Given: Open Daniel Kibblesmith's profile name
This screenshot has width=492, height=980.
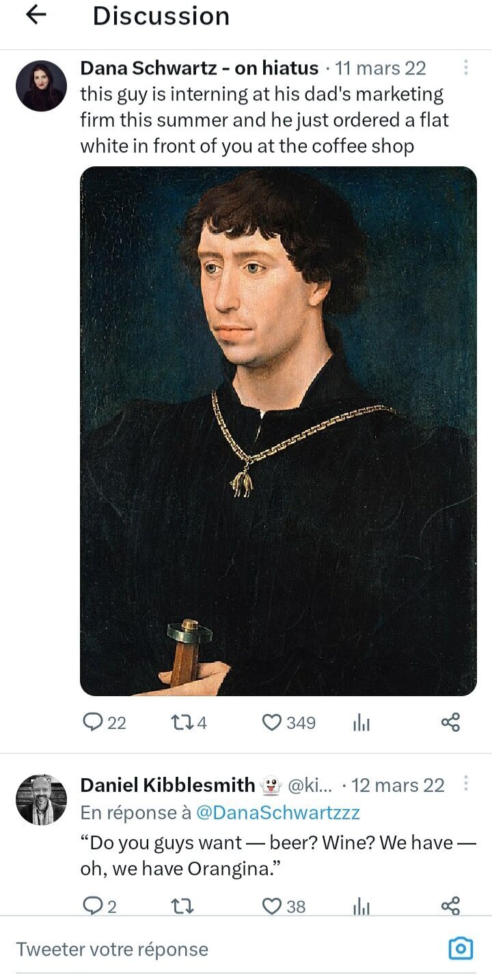Looking at the screenshot, I should tap(167, 785).
